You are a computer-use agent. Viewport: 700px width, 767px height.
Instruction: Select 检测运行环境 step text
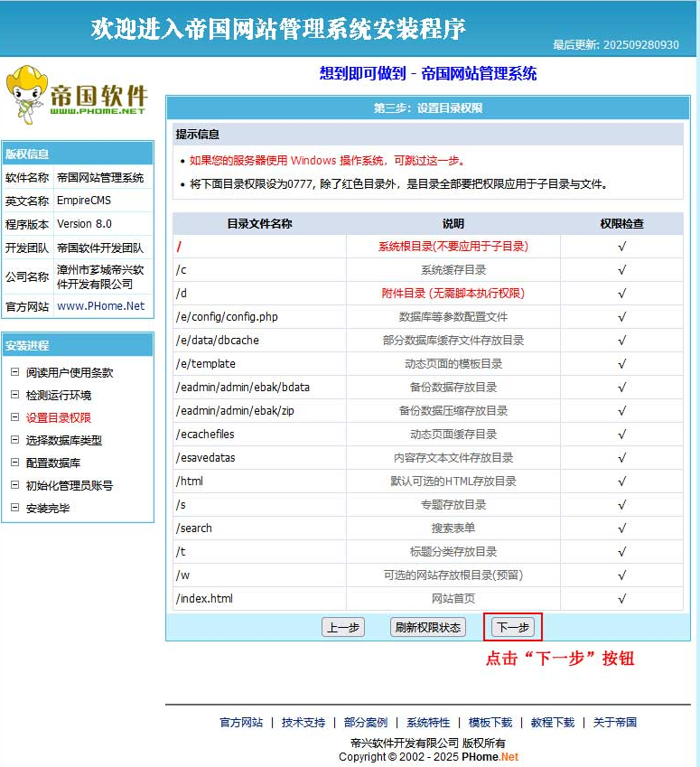59,395
